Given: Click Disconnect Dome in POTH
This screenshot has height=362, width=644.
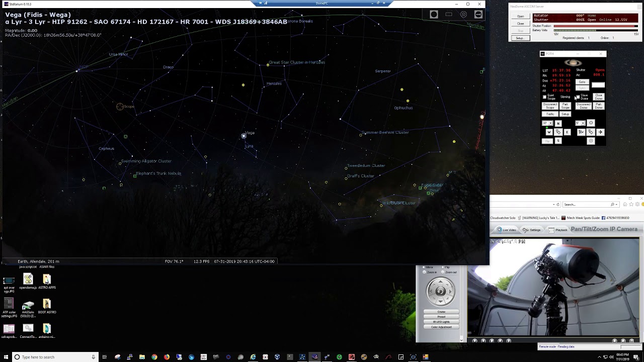Looking at the screenshot, I should tap(584, 106).
